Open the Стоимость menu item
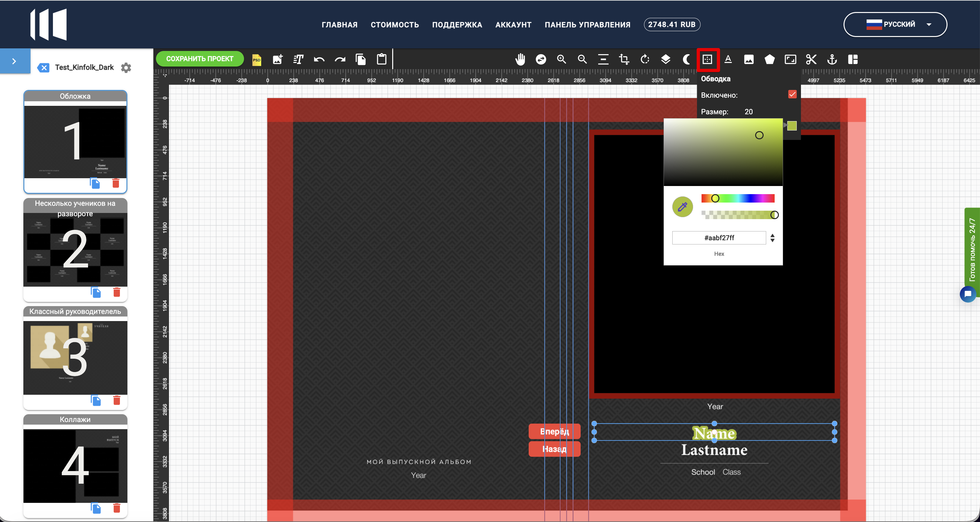Viewport: 980px width, 522px height. 395,25
